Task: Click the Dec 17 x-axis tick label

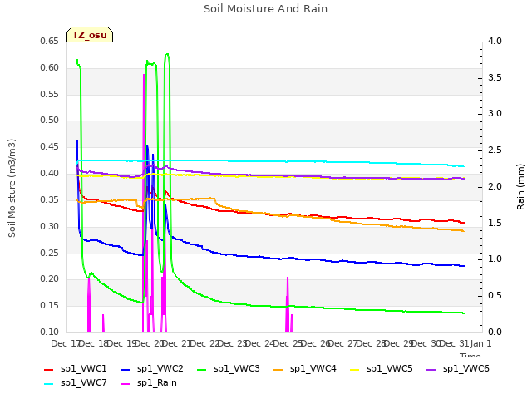Action: click(66, 343)
